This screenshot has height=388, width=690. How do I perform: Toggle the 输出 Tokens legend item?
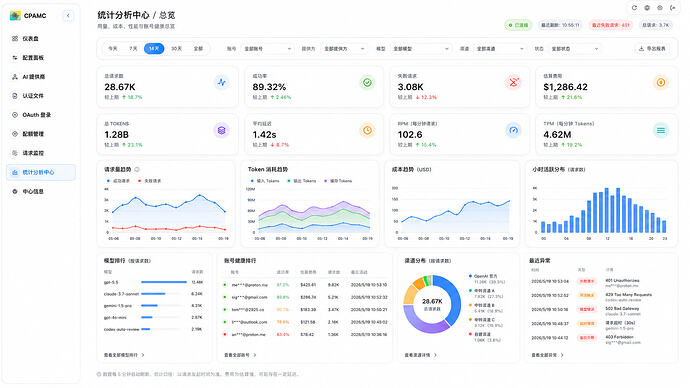[302, 181]
